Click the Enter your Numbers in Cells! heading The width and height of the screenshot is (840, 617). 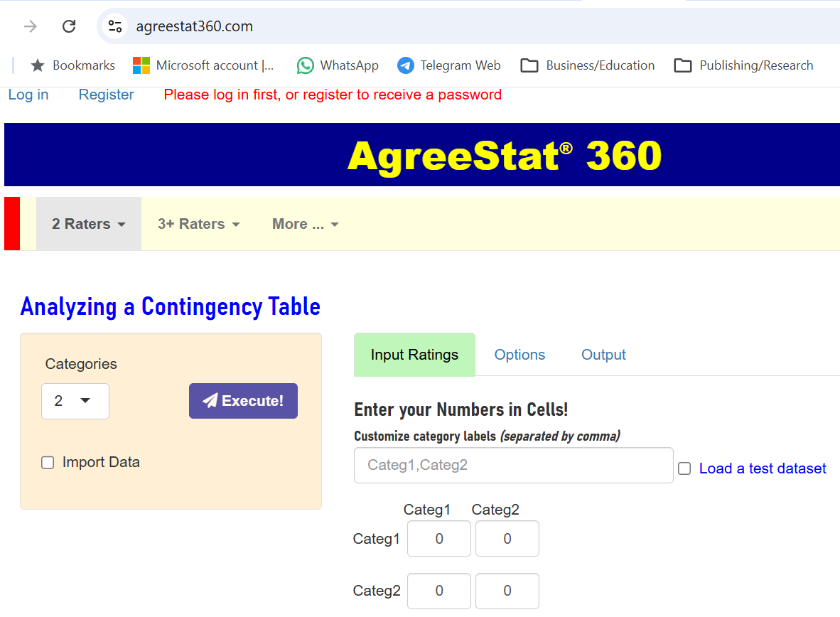pyautogui.click(x=461, y=409)
